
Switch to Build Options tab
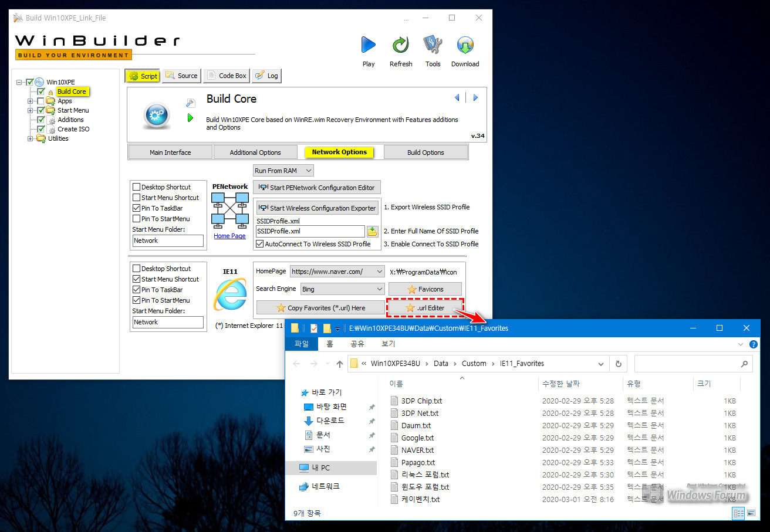[x=425, y=153]
